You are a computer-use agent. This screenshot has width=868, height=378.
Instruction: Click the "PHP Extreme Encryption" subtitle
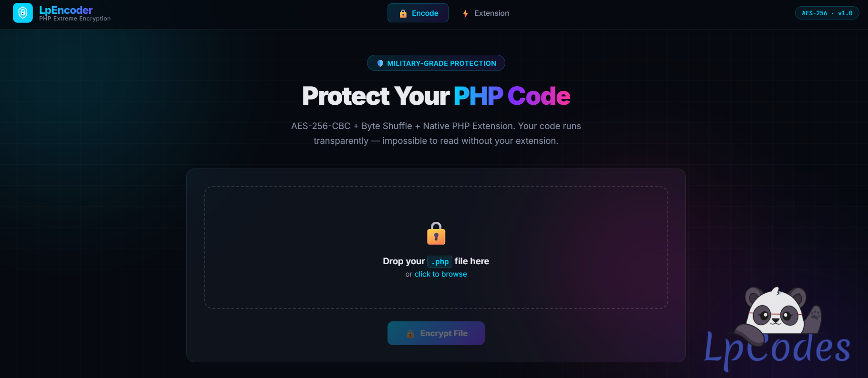[75, 19]
